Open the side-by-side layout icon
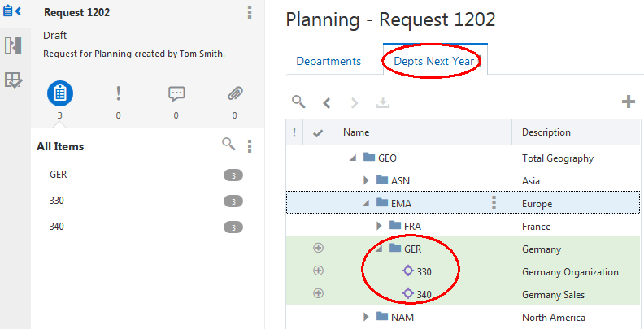This screenshot has height=329, width=644. [x=13, y=45]
